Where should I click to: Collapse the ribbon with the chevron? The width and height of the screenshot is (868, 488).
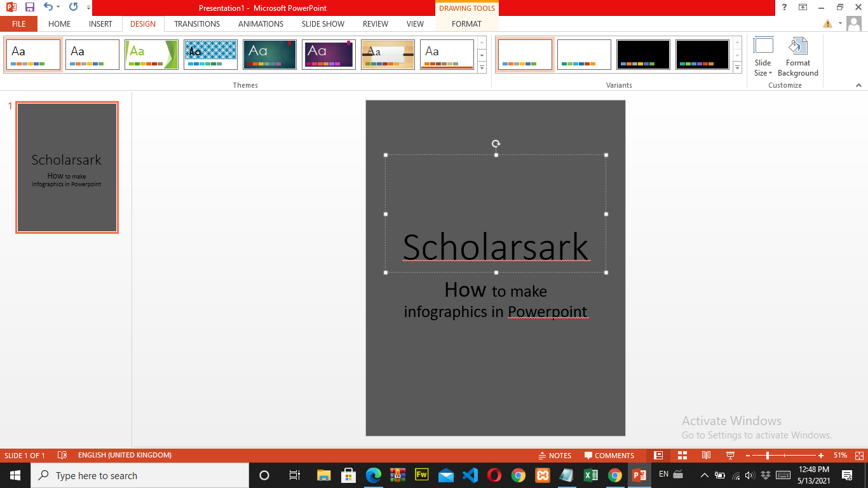click(x=858, y=85)
